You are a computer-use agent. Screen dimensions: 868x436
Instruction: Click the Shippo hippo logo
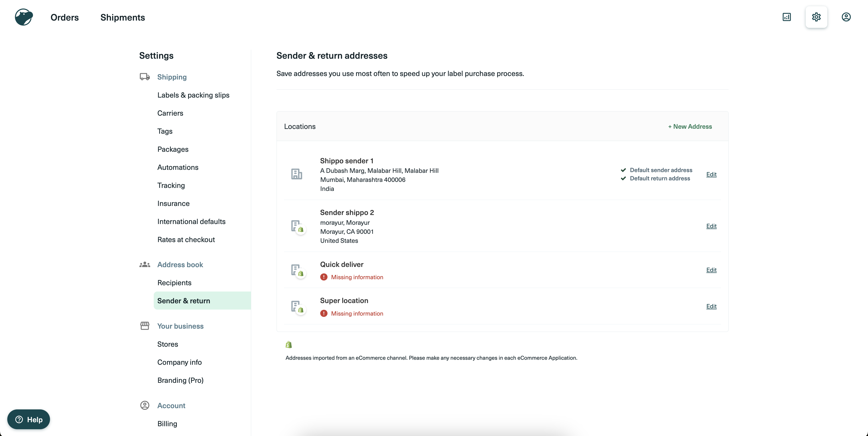(23, 17)
